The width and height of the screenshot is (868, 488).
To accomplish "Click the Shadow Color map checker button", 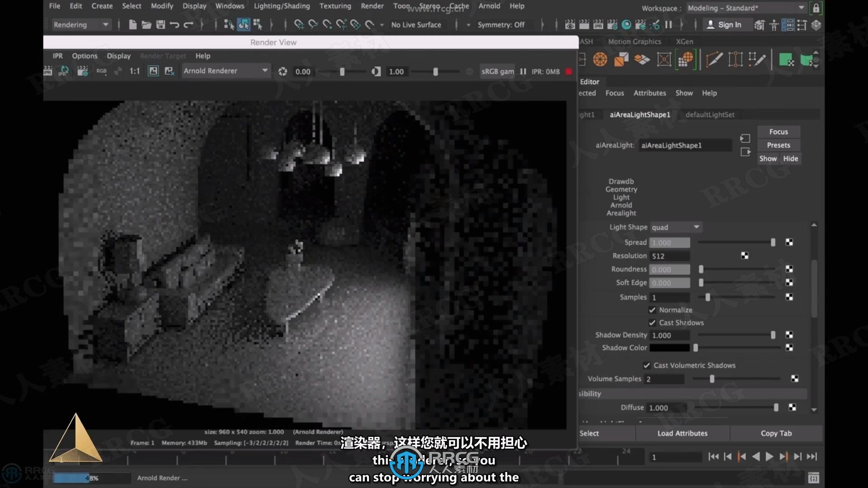I will (x=789, y=347).
